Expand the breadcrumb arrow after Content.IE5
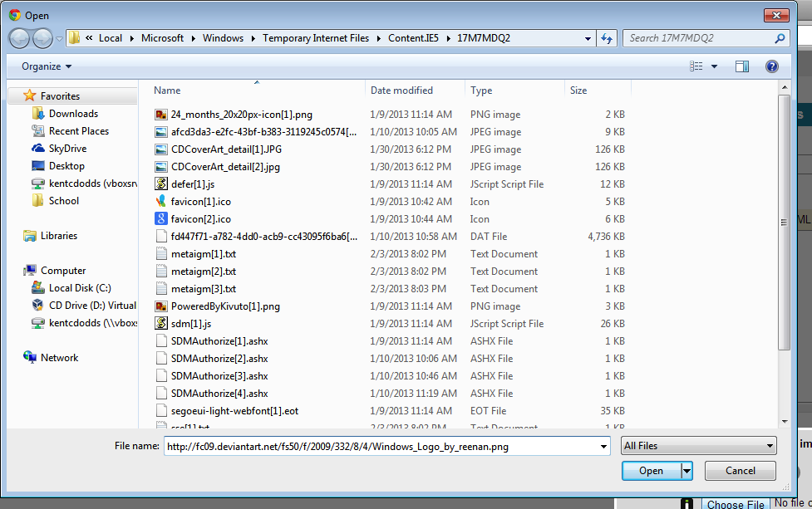The height and width of the screenshot is (509, 812). (x=448, y=39)
